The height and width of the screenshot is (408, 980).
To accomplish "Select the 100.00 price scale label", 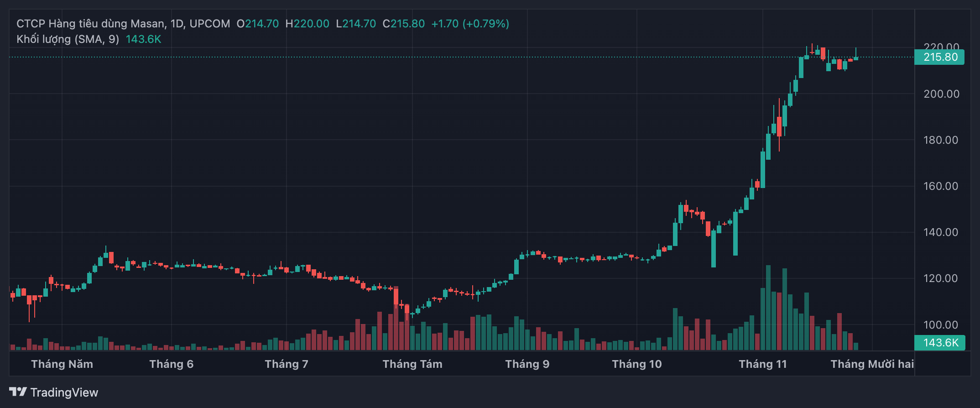I will click(941, 325).
